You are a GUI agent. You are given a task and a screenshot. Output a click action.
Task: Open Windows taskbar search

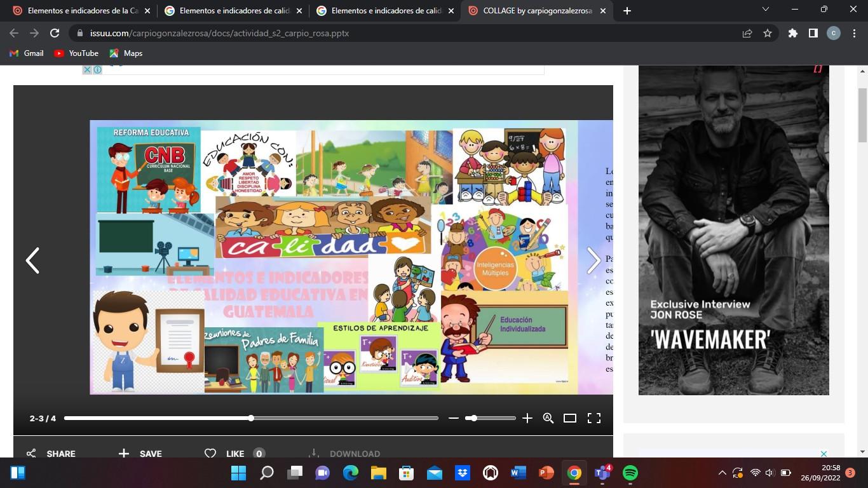[267, 473]
